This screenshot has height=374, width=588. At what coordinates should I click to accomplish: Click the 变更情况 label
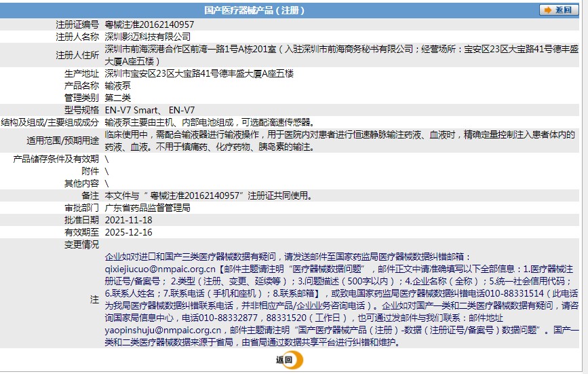82,244
